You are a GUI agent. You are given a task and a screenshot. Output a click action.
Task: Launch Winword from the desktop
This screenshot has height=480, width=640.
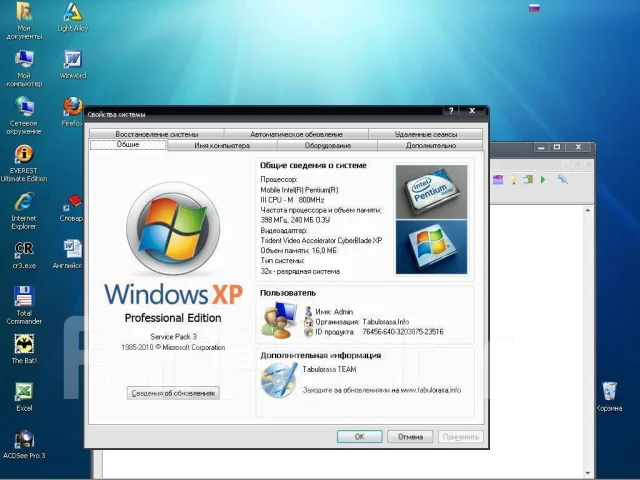click(73, 64)
